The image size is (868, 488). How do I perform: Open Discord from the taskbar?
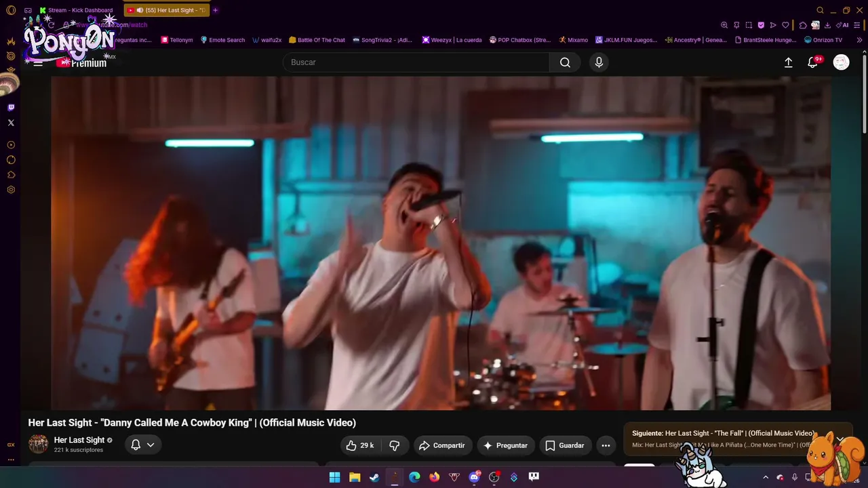pos(474,477)
